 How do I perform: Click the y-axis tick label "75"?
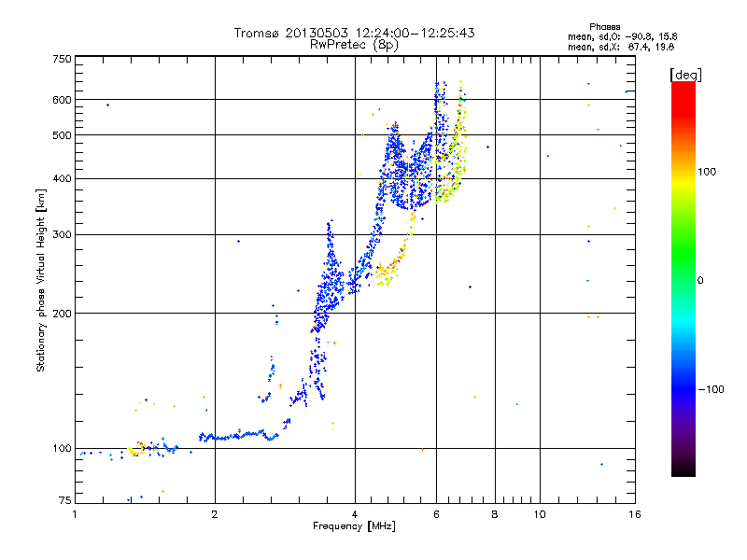pos(65,500)
